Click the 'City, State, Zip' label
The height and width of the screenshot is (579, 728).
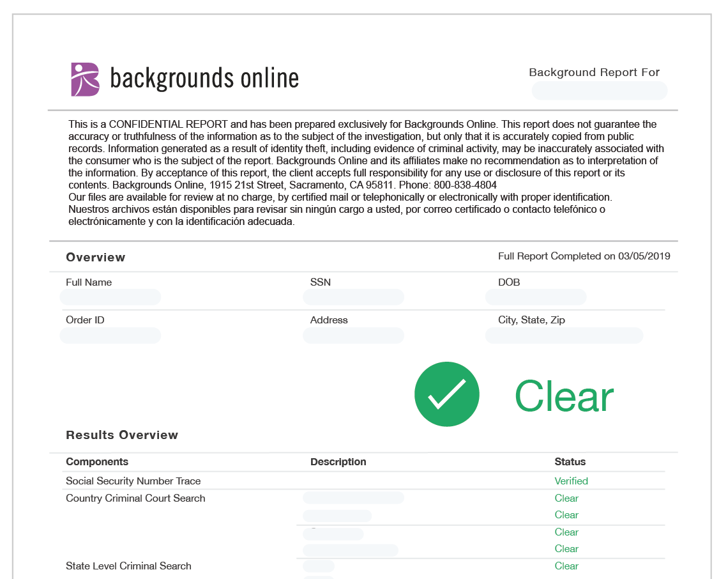531,320
